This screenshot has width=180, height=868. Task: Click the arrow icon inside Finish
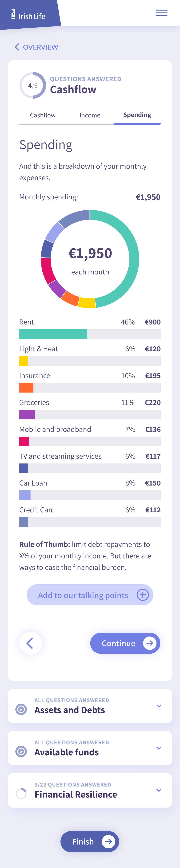pos(108,841)
